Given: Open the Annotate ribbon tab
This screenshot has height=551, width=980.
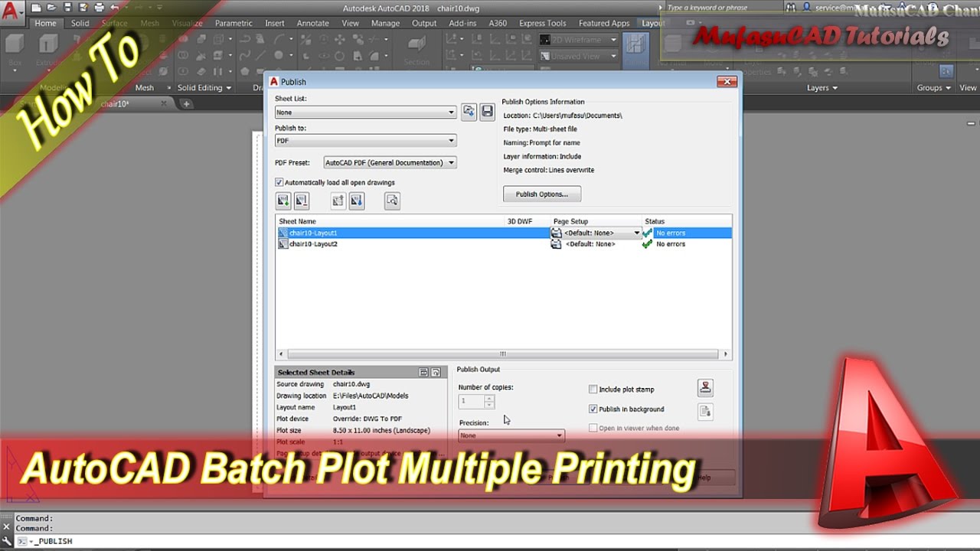Looking at the screenshot, I should point(312,23).
